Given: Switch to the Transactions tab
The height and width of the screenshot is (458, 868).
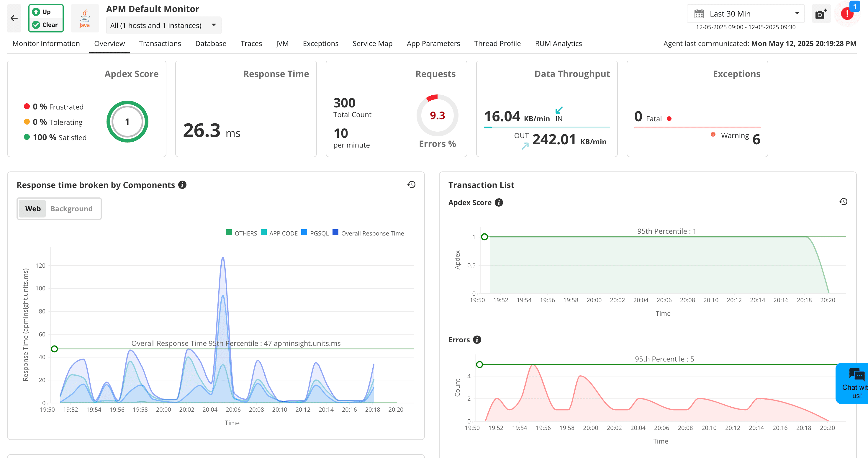Looking at the screenshot, I should (160, 43).
